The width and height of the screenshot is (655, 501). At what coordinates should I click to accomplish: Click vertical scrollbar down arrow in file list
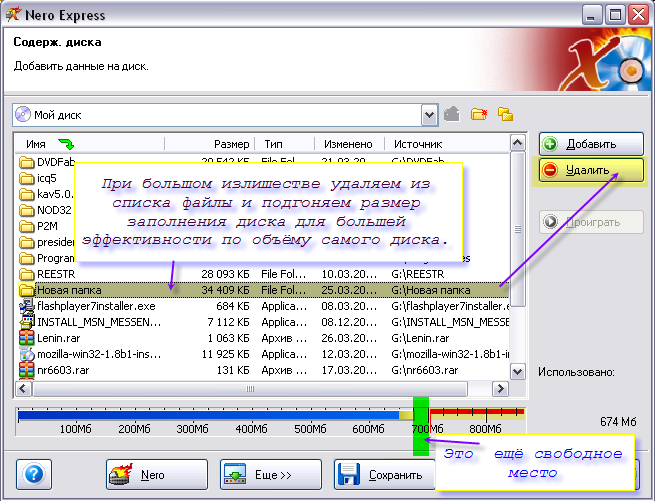click(x=518, y=371)
